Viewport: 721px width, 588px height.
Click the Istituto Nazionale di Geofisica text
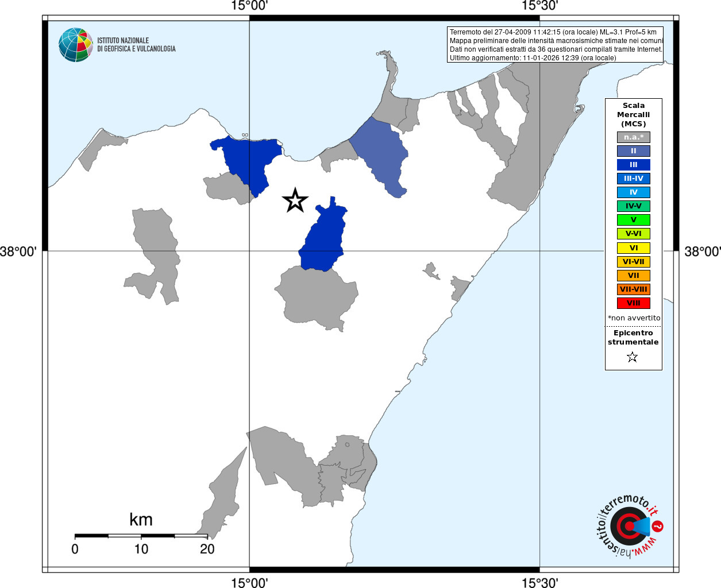click(136, 45)
